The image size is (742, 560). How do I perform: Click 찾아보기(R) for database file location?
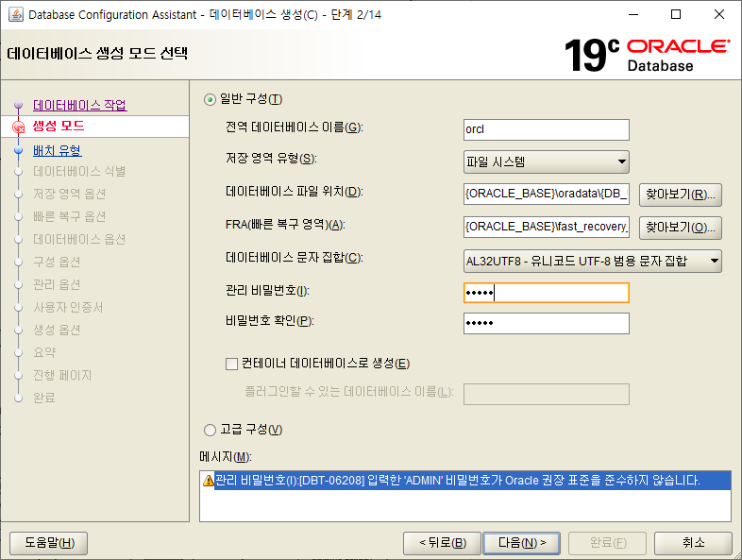(681, 195)
